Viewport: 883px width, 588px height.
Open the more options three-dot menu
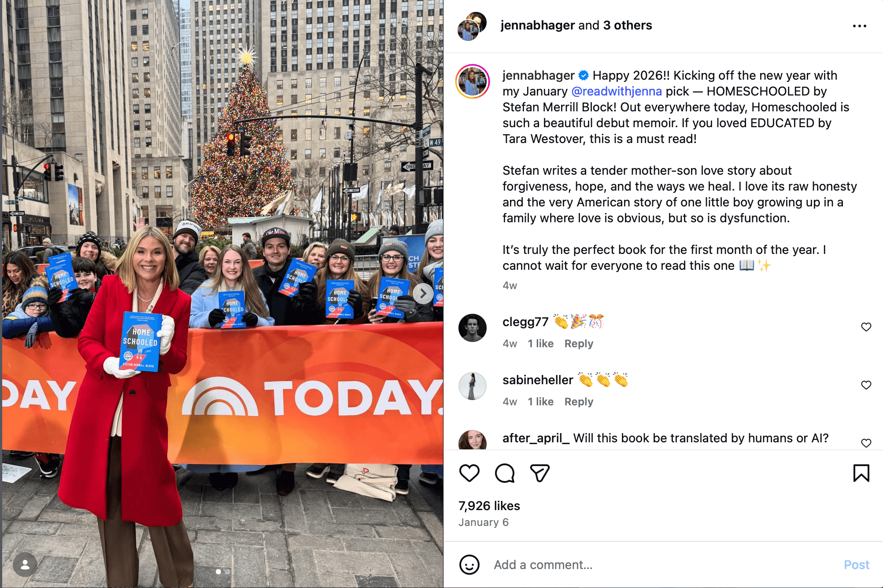click(x=859, y=26)
